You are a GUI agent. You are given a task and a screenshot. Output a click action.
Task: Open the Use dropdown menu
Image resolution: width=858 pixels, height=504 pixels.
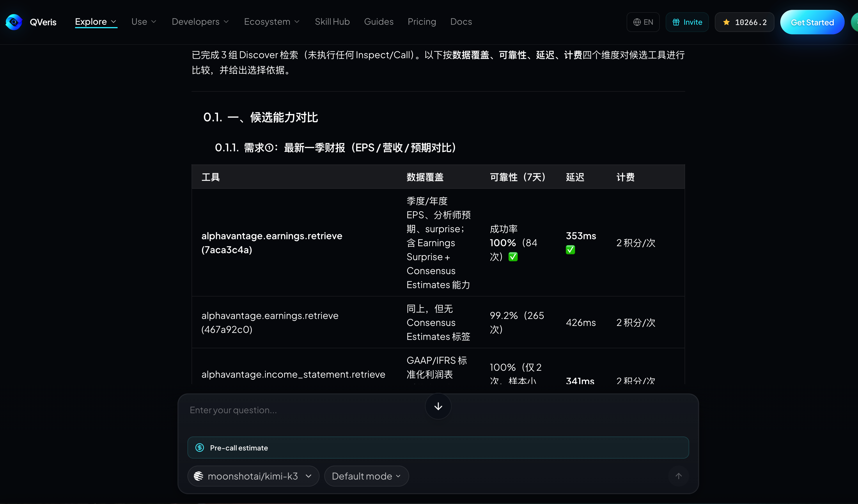[144, 22]
